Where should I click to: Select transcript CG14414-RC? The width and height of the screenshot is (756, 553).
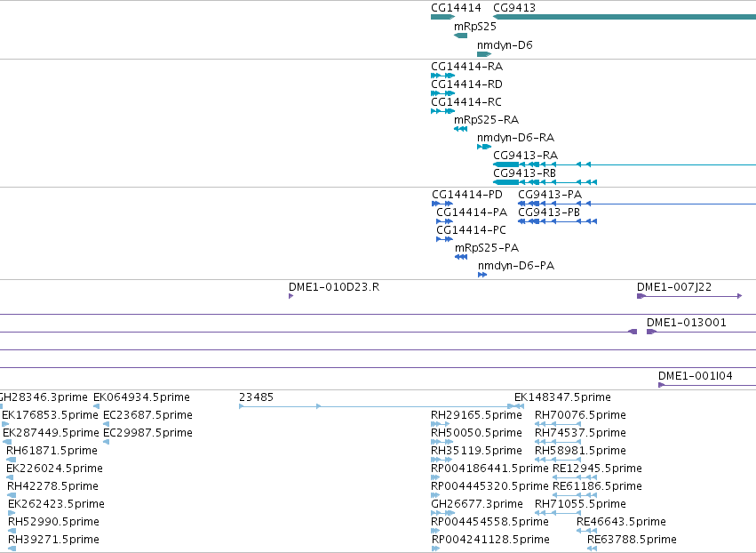[x=466, y=102]
